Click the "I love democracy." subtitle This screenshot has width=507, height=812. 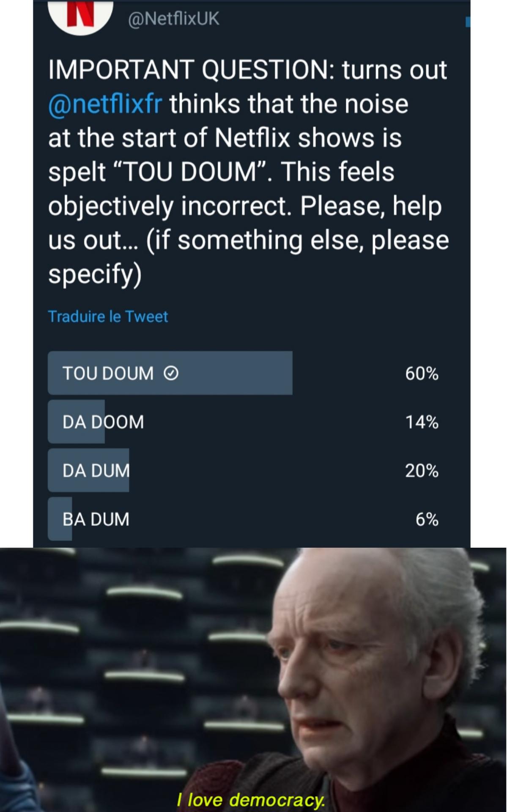click(x=251, y=800)
